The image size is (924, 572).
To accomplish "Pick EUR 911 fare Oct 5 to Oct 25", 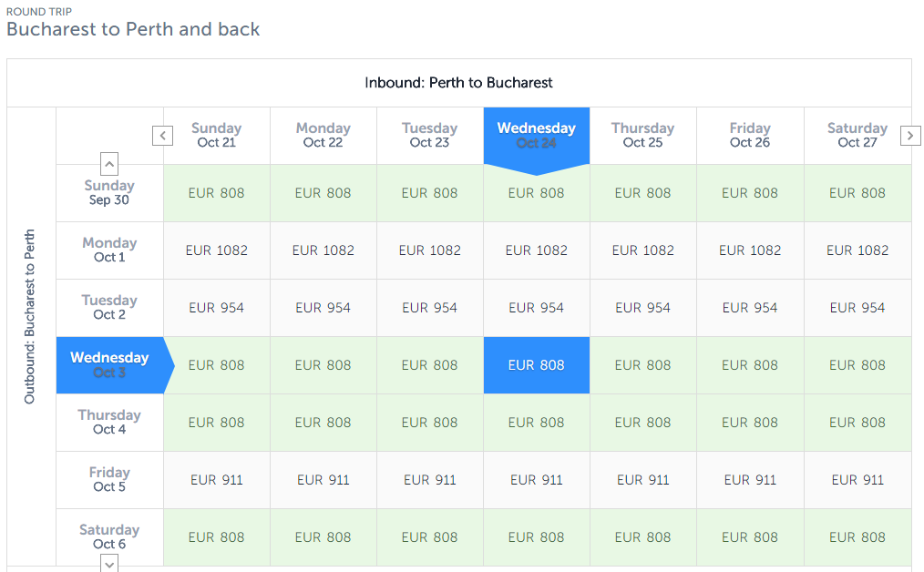I will pos(643,480).
